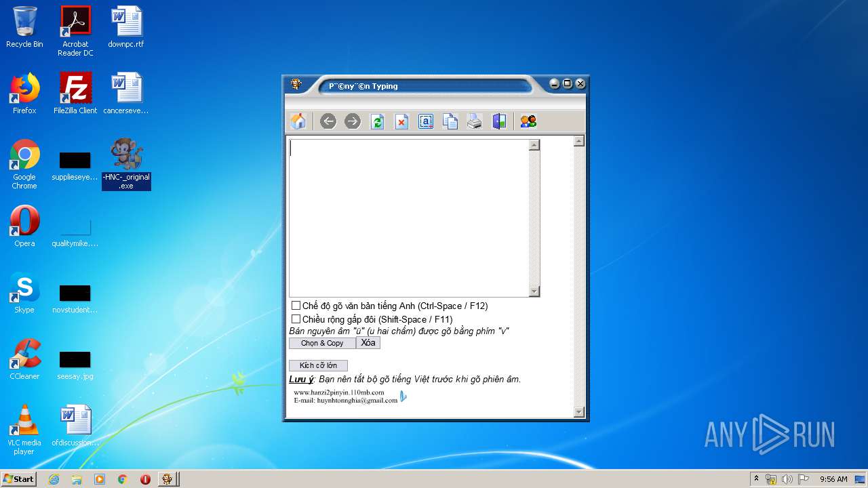Image resolution: width=868 pixels, height=488 pixels.
Task: Click the page scrollbar up arrow
Action: [x=578, y=141]
